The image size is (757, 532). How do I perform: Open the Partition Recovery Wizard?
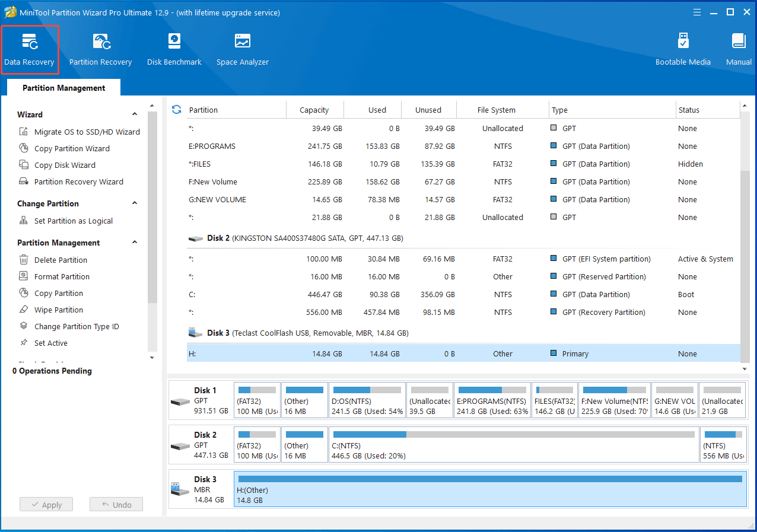[x=71, y=181]
